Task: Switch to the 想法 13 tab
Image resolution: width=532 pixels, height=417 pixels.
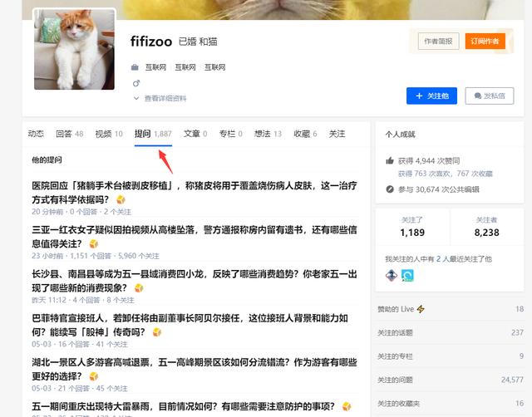Action: coord(268,134)
